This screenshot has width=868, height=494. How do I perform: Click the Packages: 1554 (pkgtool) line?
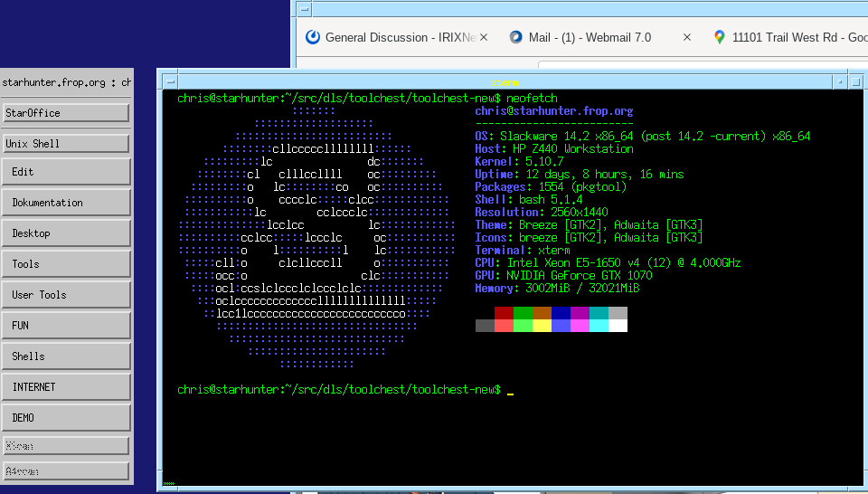coord(551,187)
